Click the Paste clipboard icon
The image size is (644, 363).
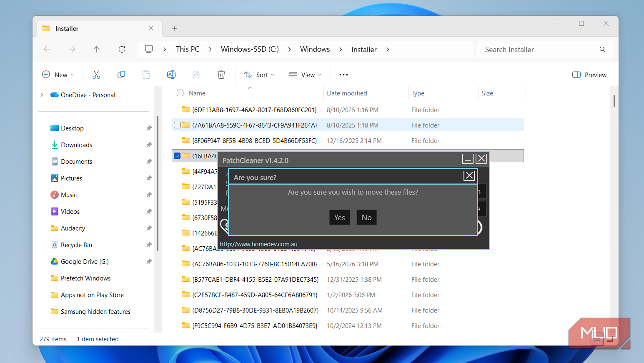[146, 75]
